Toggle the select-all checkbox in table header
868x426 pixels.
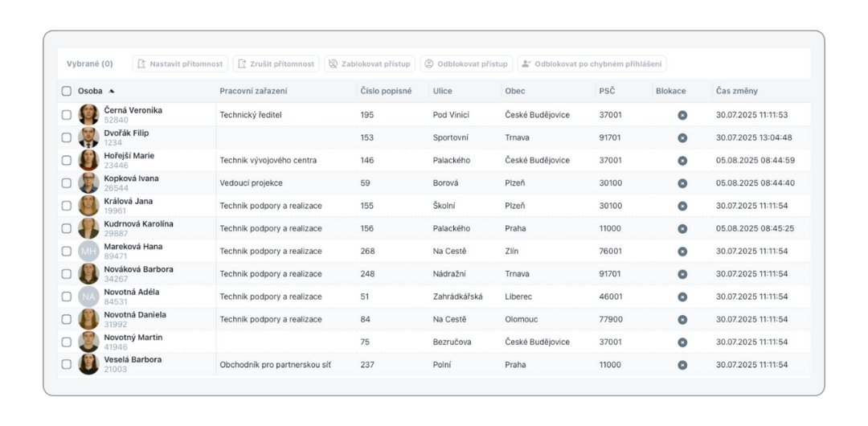pos(67,92)
